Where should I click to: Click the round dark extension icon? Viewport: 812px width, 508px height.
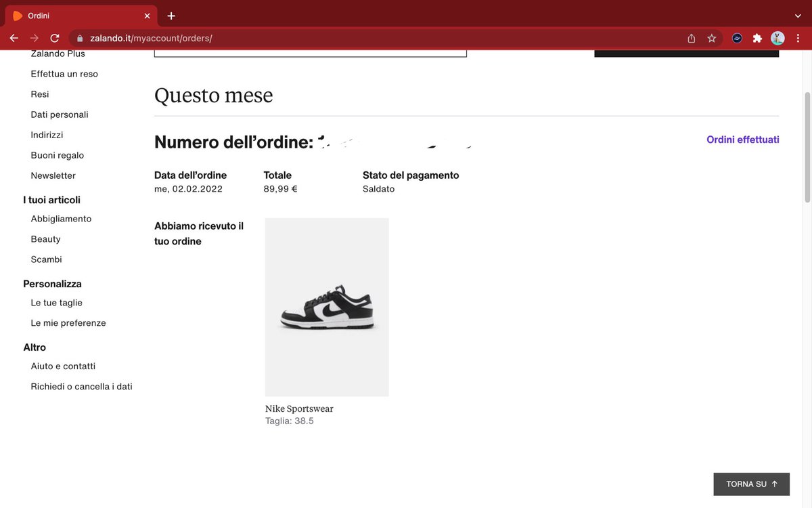737,39
